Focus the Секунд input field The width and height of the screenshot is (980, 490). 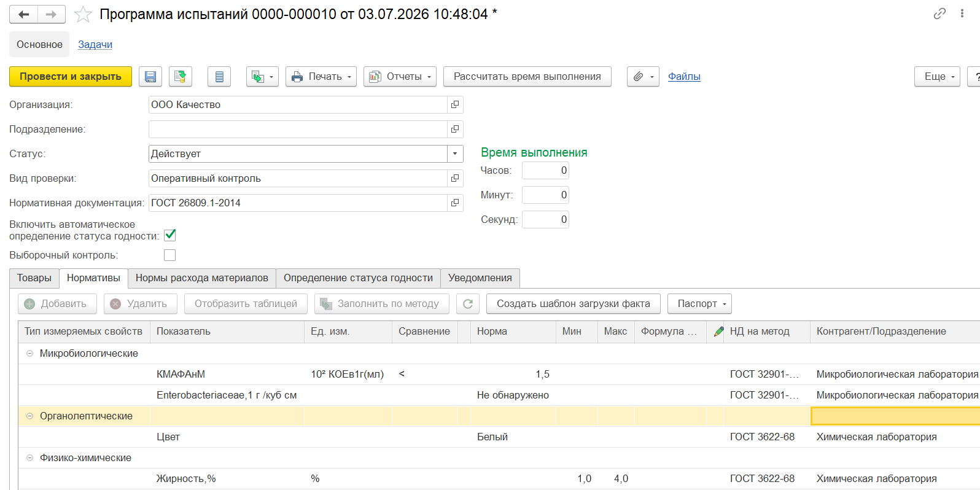click(x=545, y=220)
